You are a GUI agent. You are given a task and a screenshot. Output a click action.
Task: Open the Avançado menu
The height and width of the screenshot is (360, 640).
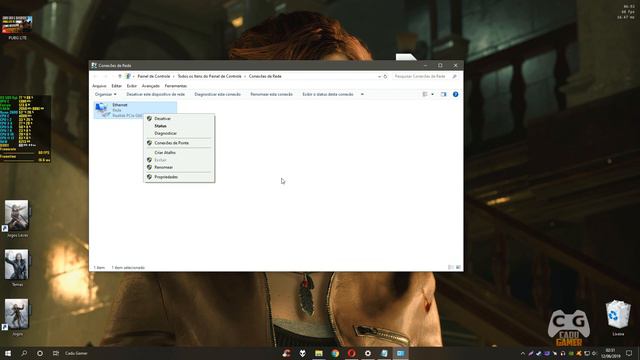[x=151, y=86]
